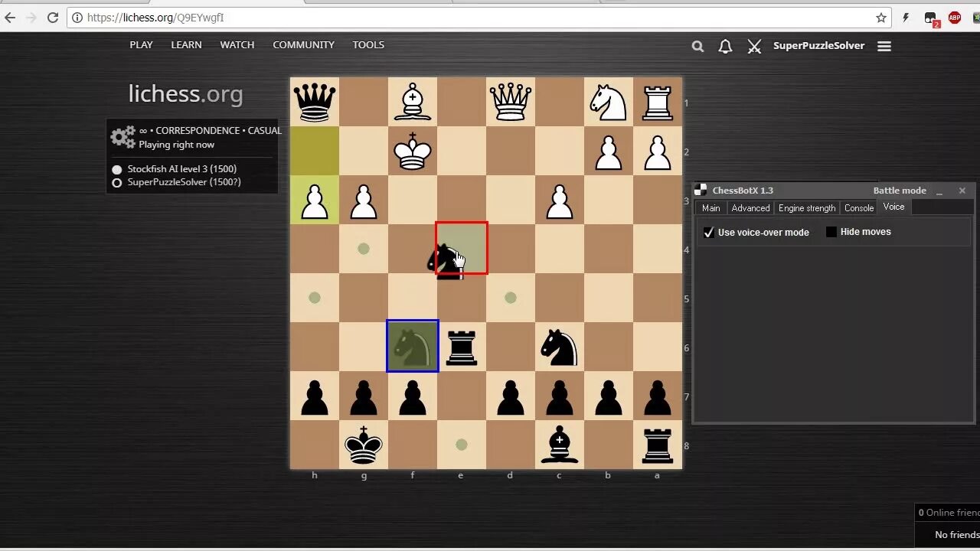Switch to the Console tab in ChessBotX
Screen dimensions: 980x551
tap(858, 207)
